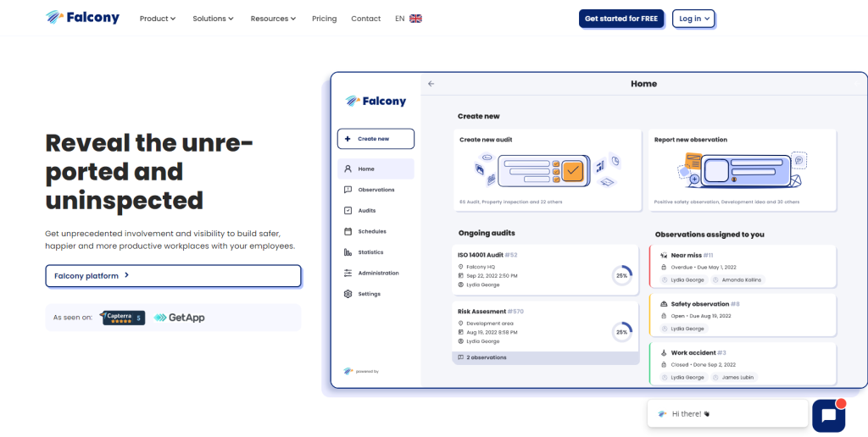The image size is (868, 437).
Task: Click the Falcony logo in the header
Action: (x=82, y=18)
